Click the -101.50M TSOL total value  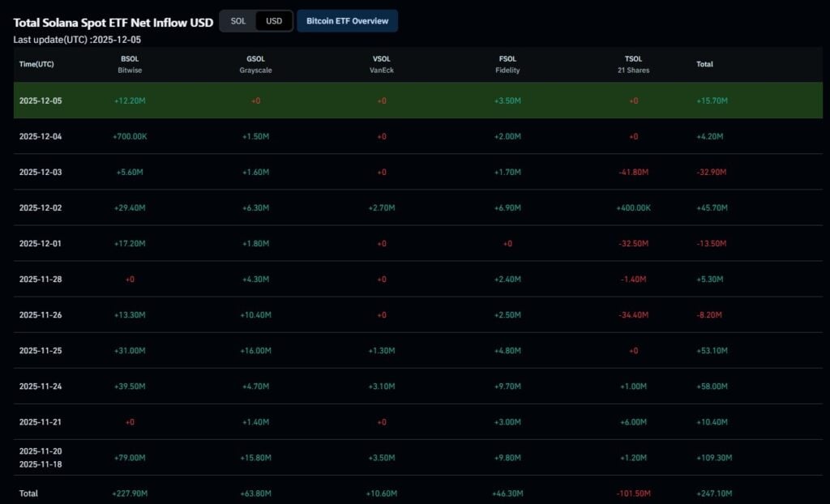[x=635, y=493]
